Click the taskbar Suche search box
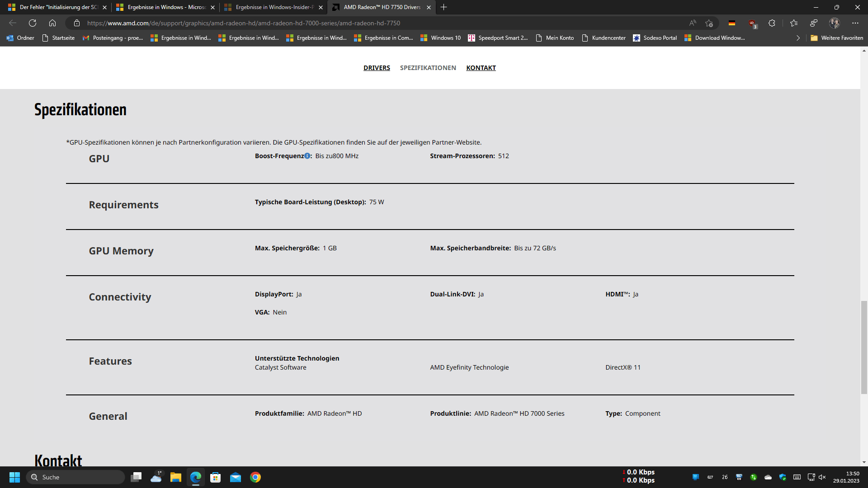The height and width of the screenshot is (488, 868). tap(75, 477)
